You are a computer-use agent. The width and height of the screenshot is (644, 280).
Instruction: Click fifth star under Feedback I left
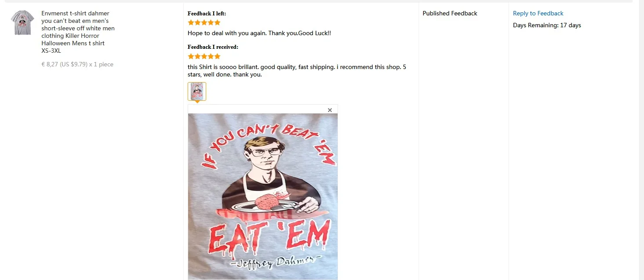[217, 22]
